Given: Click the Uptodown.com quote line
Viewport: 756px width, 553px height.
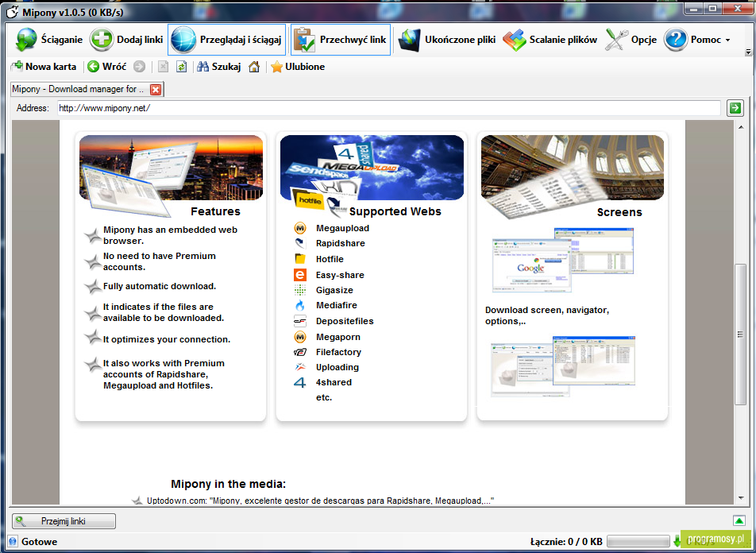Looking at the screenshot, I should coord(321,501).
